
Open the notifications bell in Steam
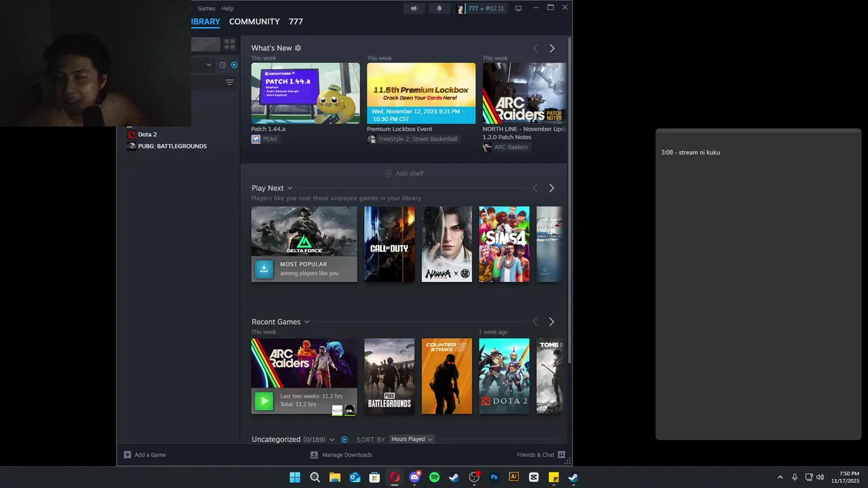tap(439, 8)
